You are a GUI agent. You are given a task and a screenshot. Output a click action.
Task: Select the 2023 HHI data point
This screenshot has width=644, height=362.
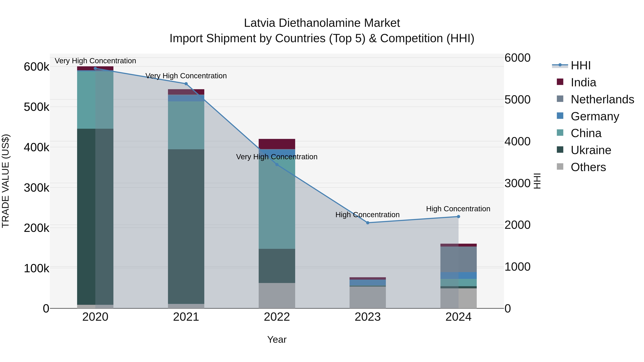(x=367, y=223)
